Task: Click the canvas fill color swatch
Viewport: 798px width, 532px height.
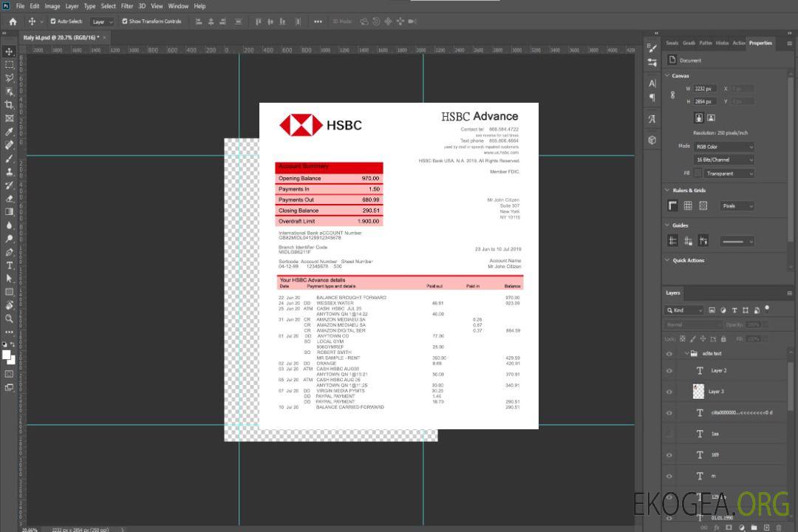Action: click(x=698, y=174)
